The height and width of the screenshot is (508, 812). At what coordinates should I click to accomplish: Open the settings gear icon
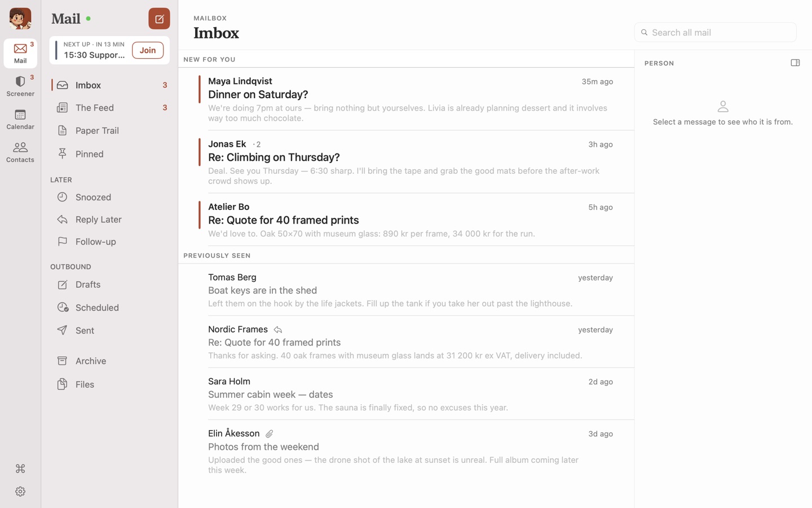20,492
